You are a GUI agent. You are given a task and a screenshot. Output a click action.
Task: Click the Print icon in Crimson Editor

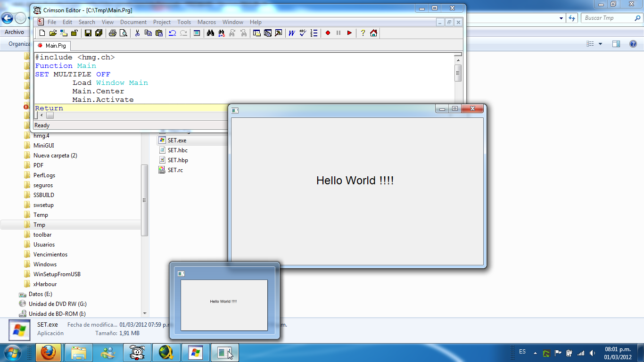113,33
